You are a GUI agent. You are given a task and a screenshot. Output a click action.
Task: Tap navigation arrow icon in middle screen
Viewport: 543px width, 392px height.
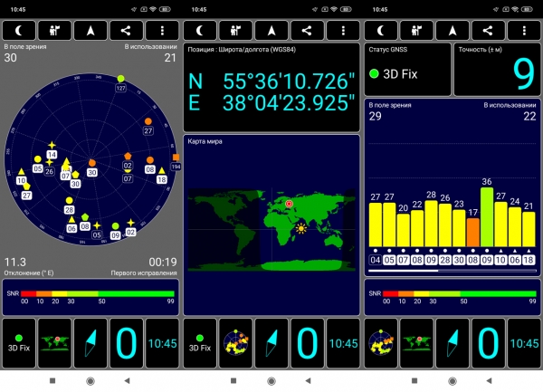[271, 31]
